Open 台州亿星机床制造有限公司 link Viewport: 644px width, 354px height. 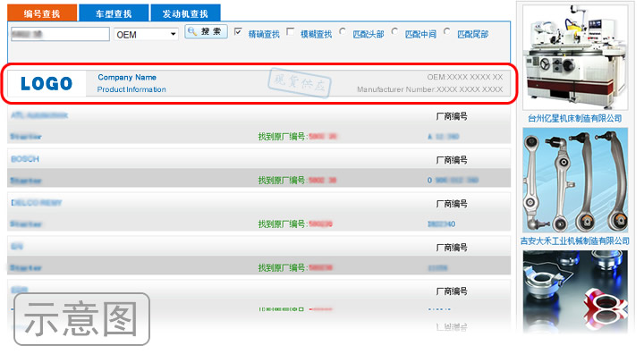pyautogui.click(x=574, y=119)
